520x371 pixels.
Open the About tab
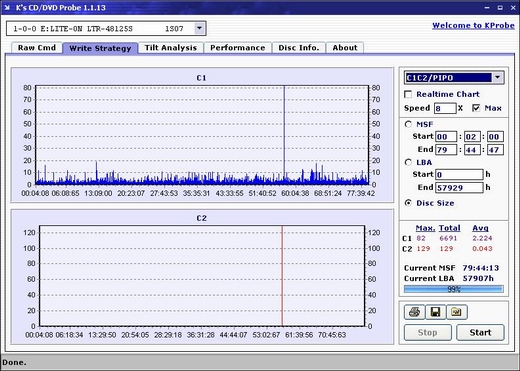[x=345, y=48]
